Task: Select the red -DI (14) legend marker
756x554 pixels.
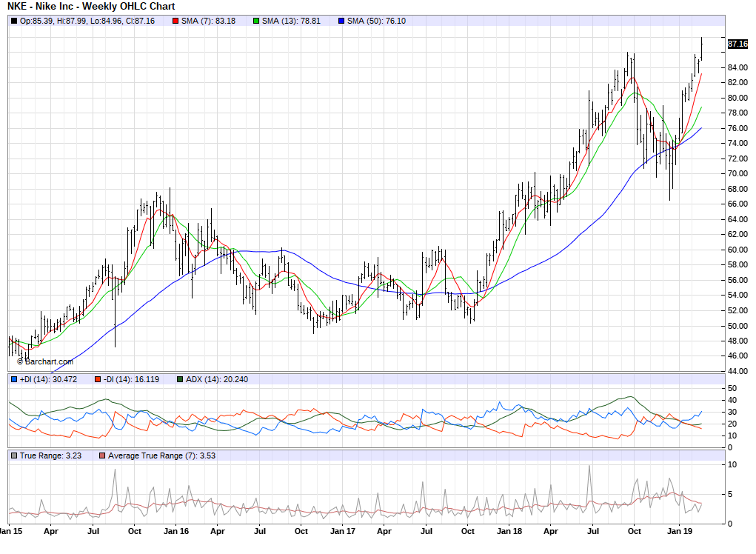Action: click(x=98, y=379)
